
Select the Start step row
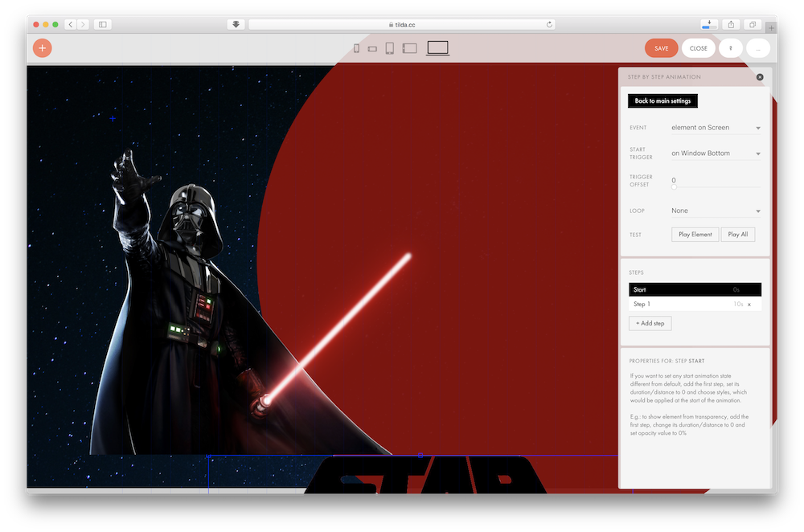pyautogui.click(x=695, y=289)
